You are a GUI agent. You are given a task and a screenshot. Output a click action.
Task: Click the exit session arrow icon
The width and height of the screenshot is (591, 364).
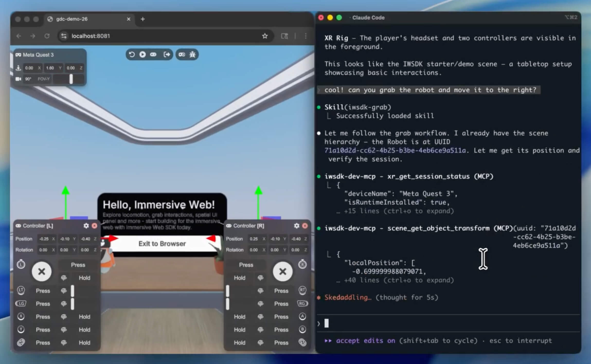pyautogui.click(x=167, y=54)
